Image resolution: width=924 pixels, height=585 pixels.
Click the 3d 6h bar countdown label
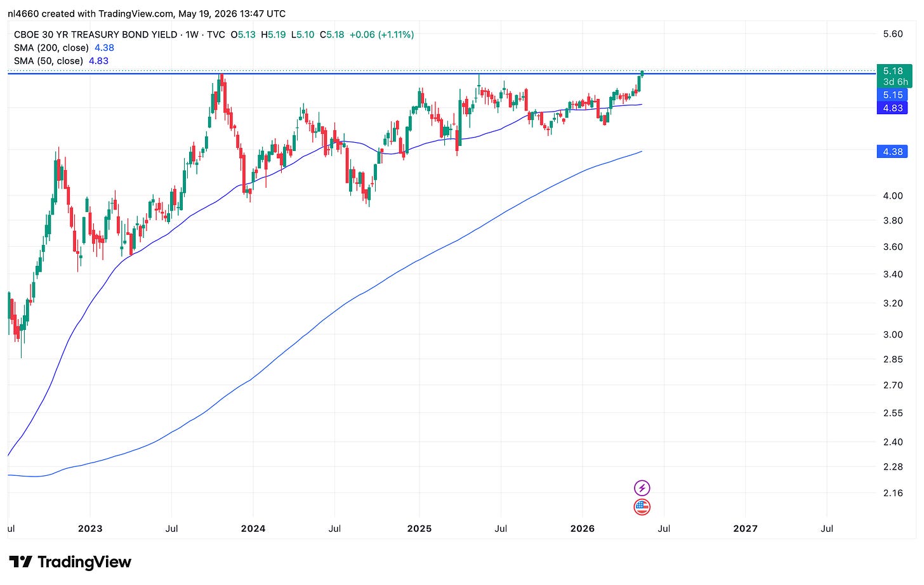point(895,82)
